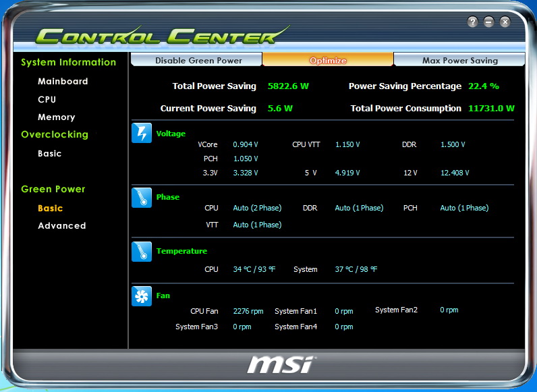The image size is (537, 392).
Task: Click the Temperature section icon
Action: (142, 251)
